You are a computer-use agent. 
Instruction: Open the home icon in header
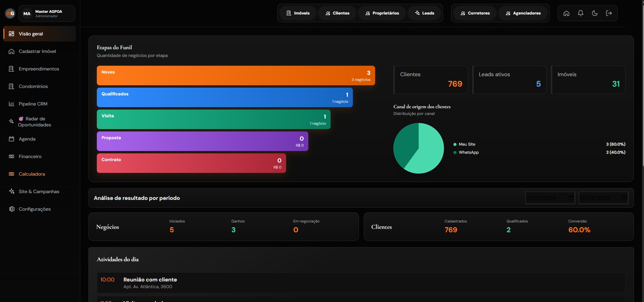pos(566,13)
